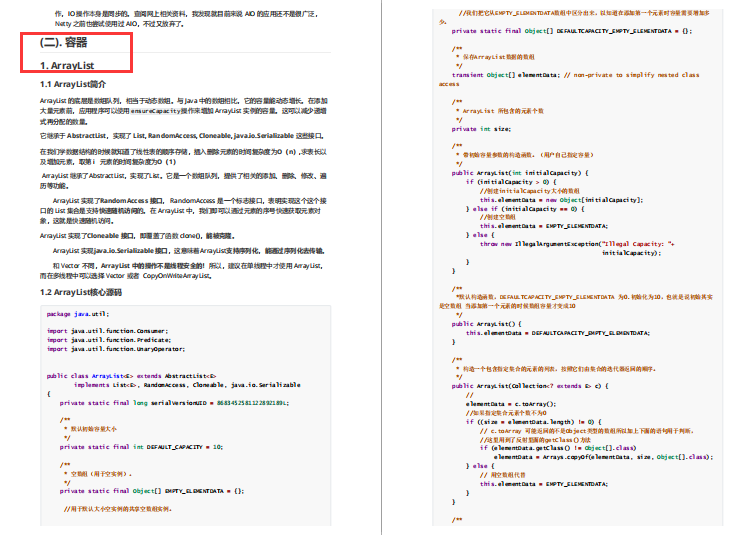The height and width of the screenshot is (535, 744).
Task: Click the code line "package java.util;"
Action: click(x=78, y=314)
